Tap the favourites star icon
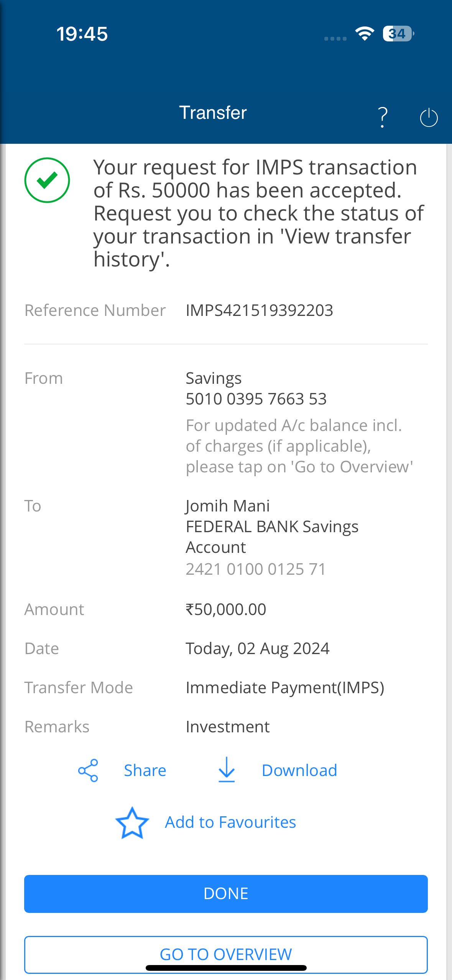Image resolution: width=452 pixels, height=980 pixels. point(132,823)
